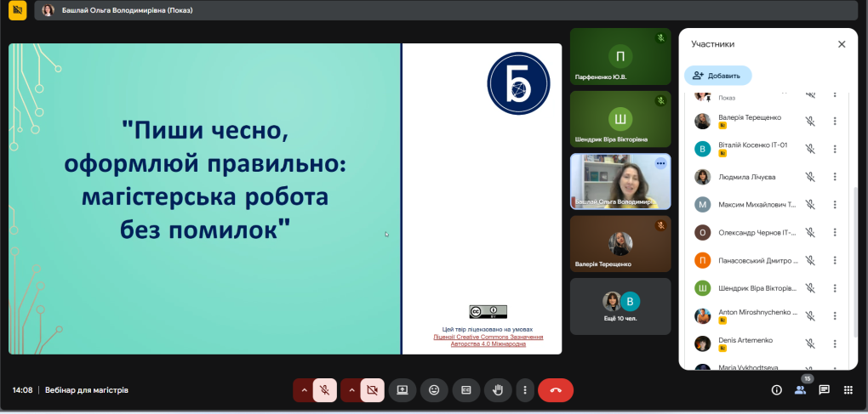Screen dimensions: 868x414
Task: Turn on captions in the toolbar
Action: [465, 390]
